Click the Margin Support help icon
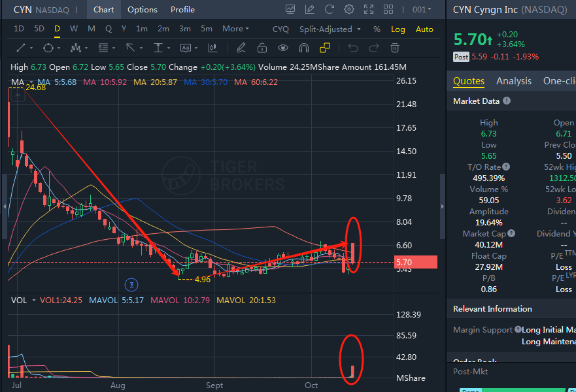The width and height of the screenshot is (576, 392). (x=518, y=329)
